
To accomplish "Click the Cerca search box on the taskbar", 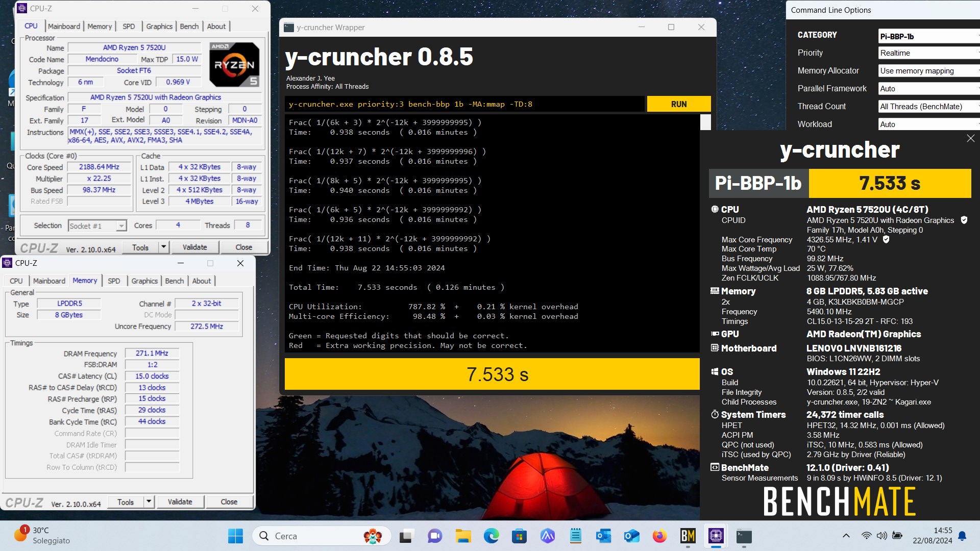I will point(322,536).
